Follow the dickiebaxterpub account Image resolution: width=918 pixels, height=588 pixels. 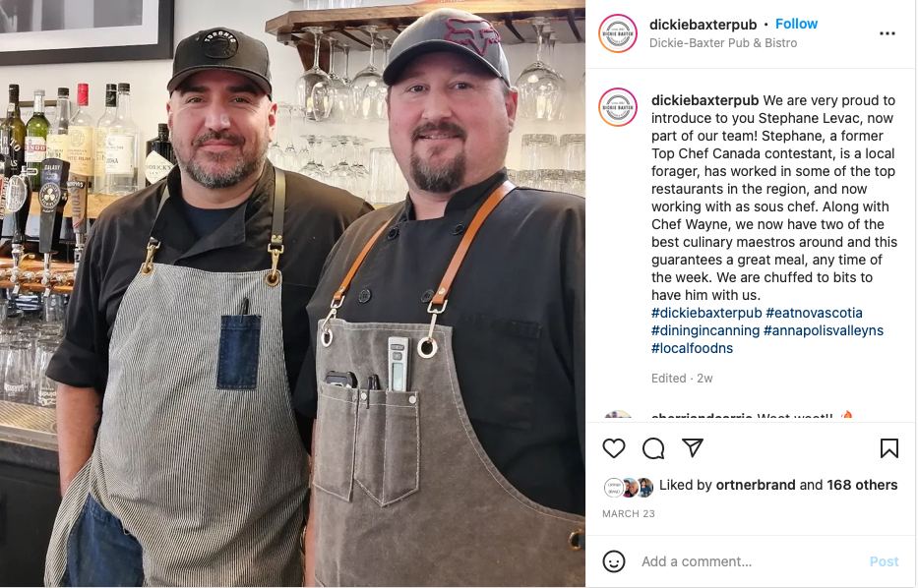point(796,24)
